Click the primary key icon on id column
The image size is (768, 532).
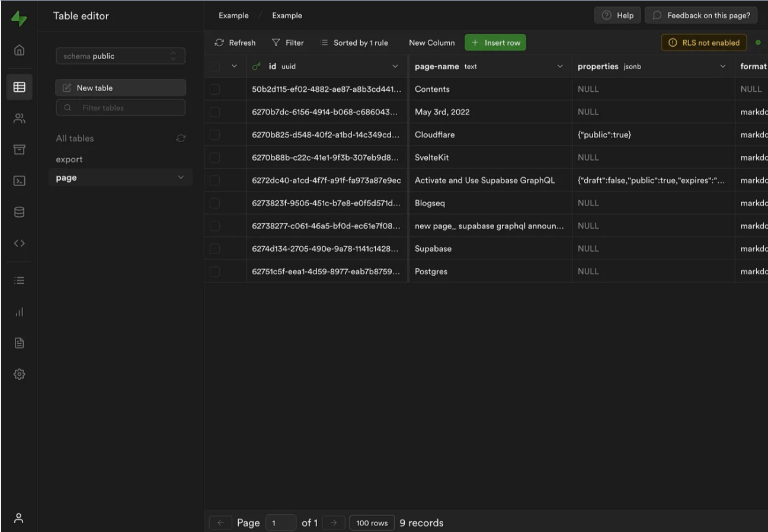[x=257, y=66]
